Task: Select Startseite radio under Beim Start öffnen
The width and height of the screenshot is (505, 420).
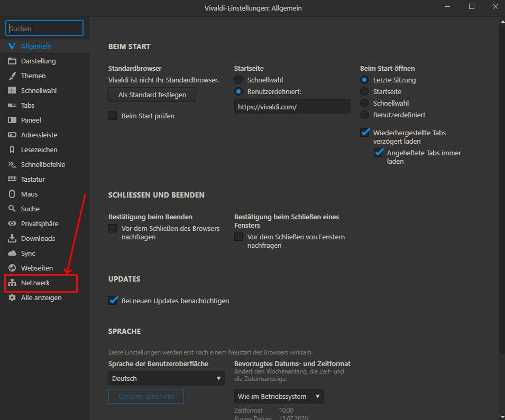Action: [x=364, y=91]
